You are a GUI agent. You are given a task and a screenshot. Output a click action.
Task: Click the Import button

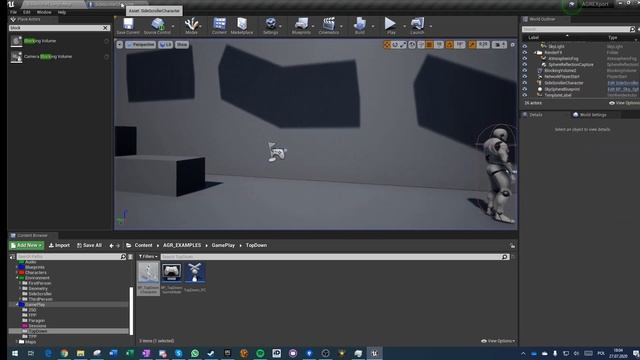tap(59, 245)
